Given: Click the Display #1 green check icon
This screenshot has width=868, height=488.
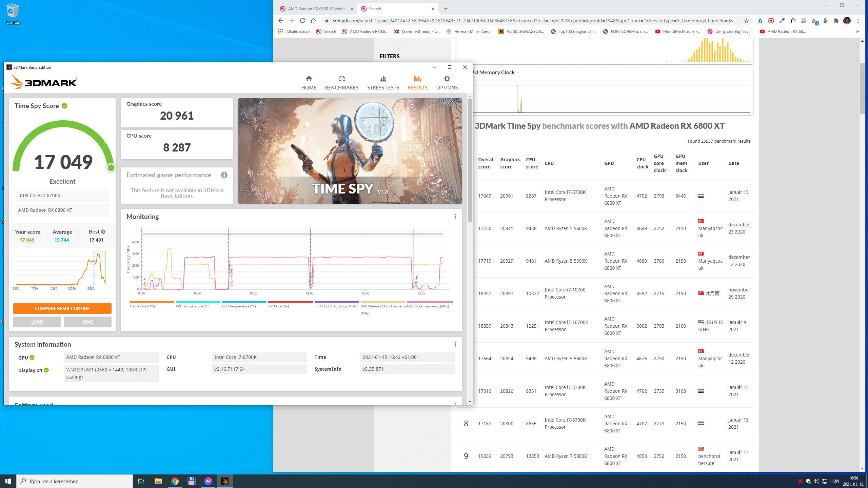Looking at the screenshot, I should [x=46, y=370].
